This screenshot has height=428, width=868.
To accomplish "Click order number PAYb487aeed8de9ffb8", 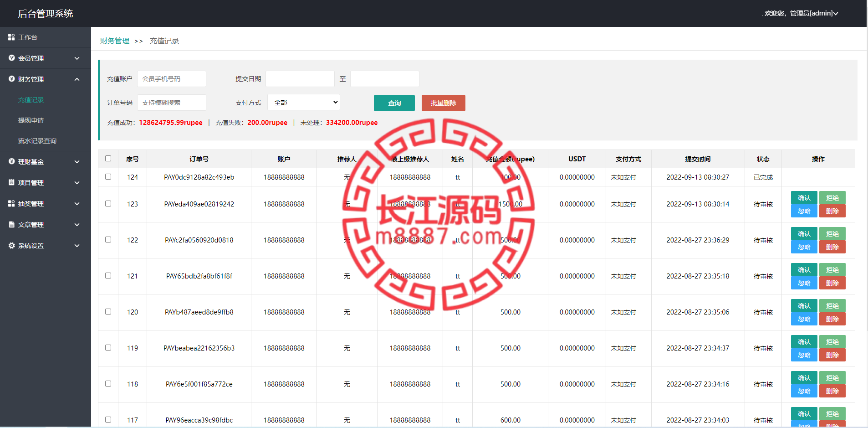I will click(199, 312).
